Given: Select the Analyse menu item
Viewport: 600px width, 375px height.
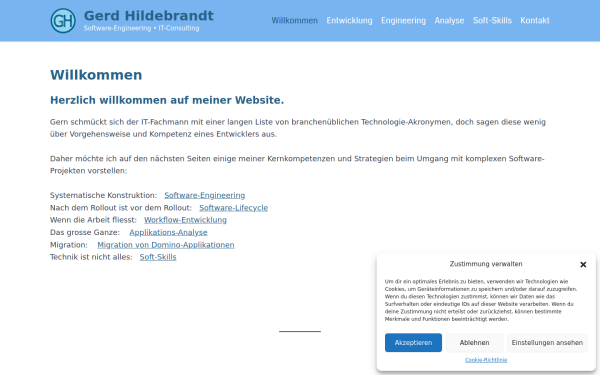Looking at the screenshot, I should (449, 21).
